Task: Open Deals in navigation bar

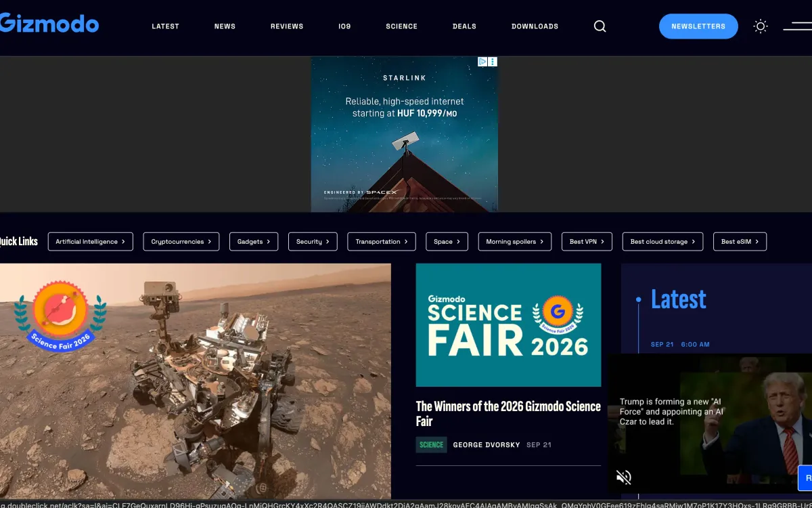Action: tap(464, 26)
